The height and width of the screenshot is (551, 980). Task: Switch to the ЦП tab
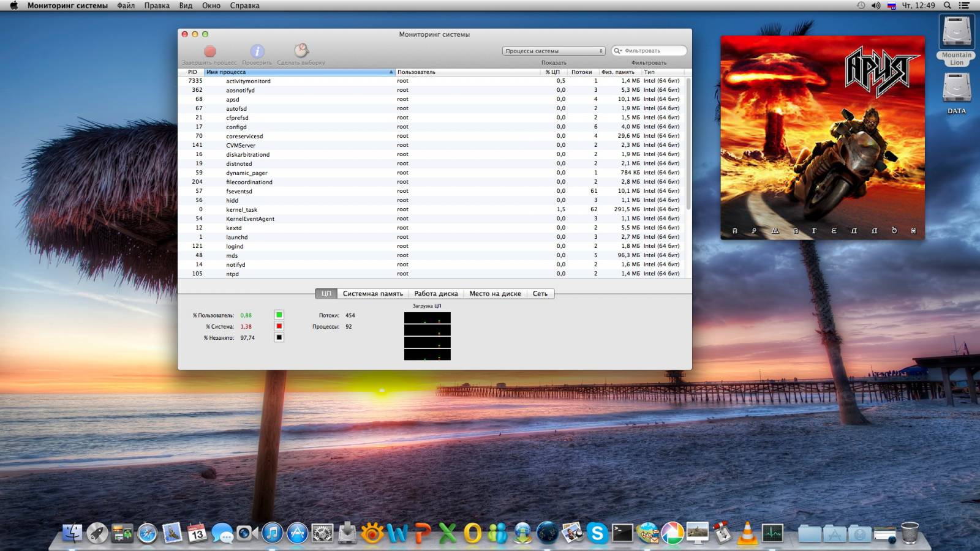pos(326,294)
